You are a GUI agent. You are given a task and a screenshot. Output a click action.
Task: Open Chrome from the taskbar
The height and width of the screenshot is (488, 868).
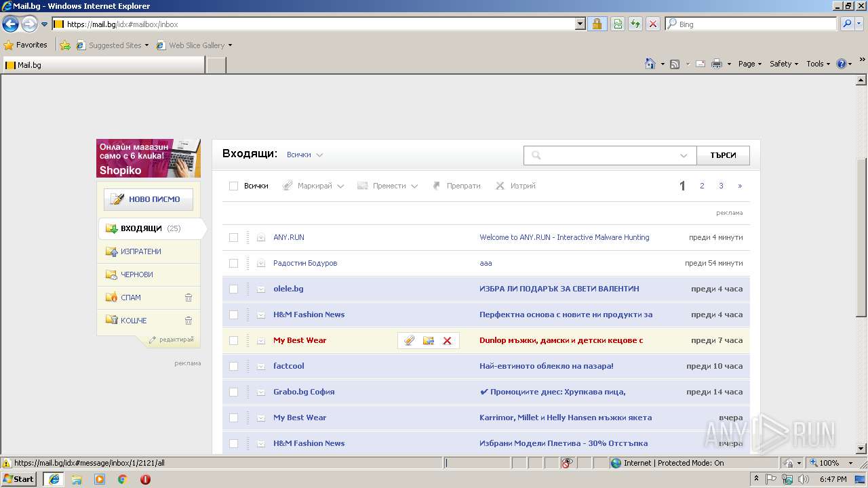tap(122, 479)
